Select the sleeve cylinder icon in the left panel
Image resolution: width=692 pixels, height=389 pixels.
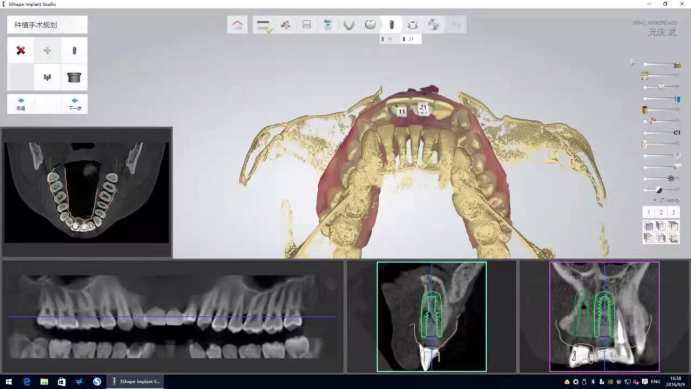74,77
